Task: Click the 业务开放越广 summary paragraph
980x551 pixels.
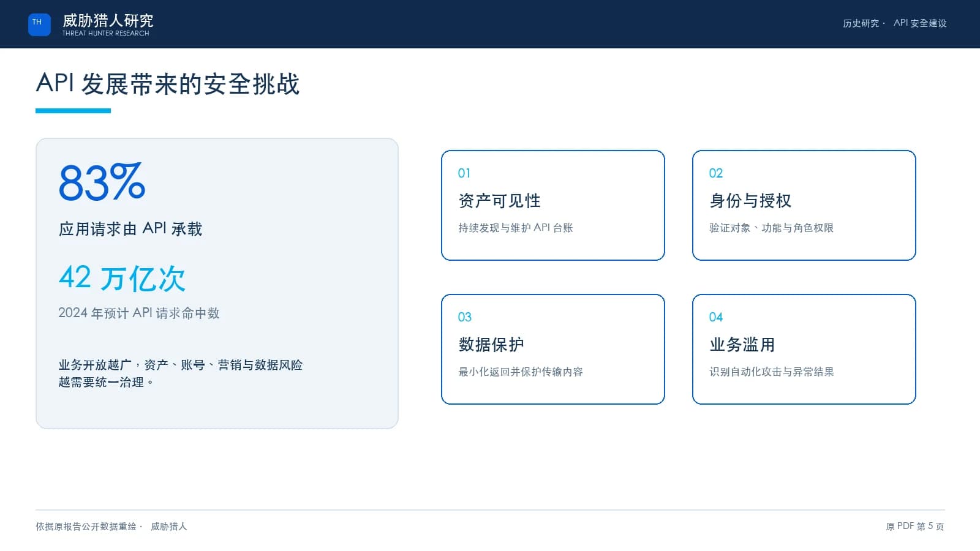Action: point(181,373)
